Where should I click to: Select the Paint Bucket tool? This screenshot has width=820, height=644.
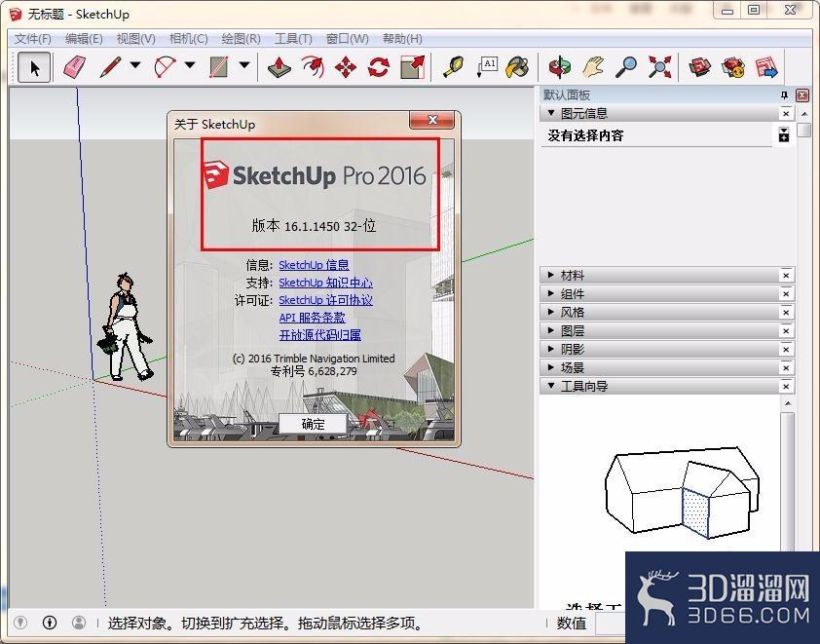(518, 67)
